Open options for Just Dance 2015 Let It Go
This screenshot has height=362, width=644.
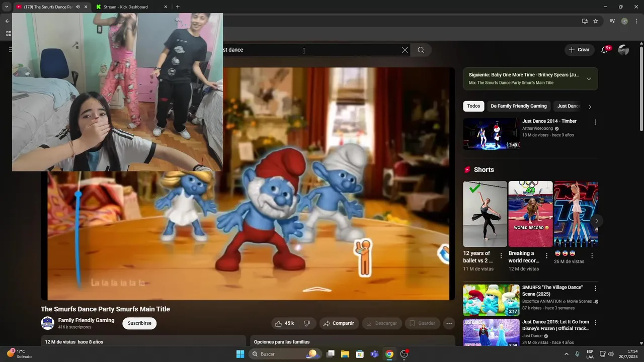595,323
